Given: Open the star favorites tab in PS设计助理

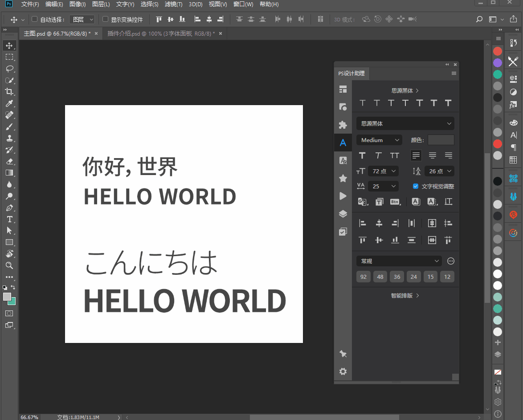Looking at the screenshot, I should (343, 178).
